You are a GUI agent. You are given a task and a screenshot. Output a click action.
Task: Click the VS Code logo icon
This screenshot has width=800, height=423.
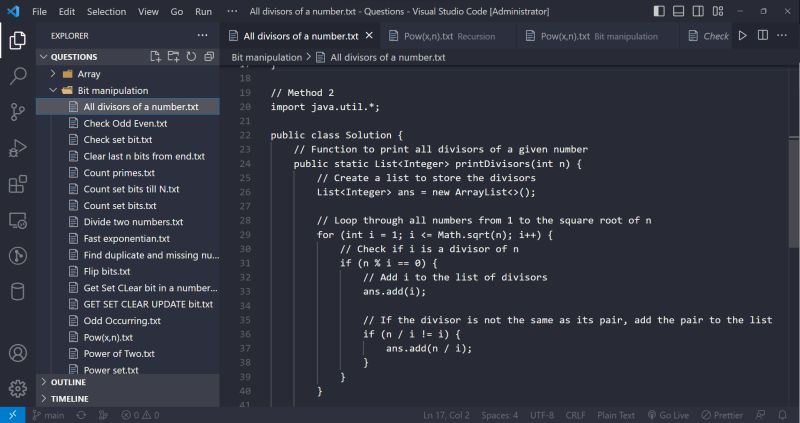pos(13,11)
